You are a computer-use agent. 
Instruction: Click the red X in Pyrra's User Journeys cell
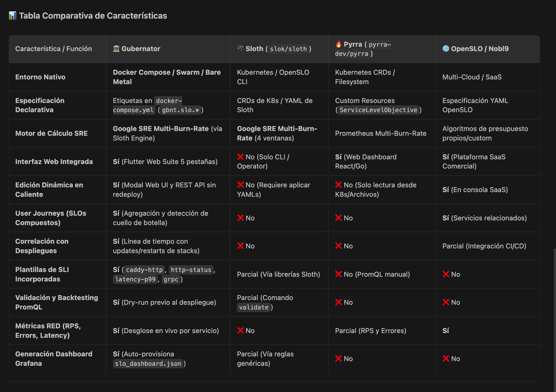point(339,218)
